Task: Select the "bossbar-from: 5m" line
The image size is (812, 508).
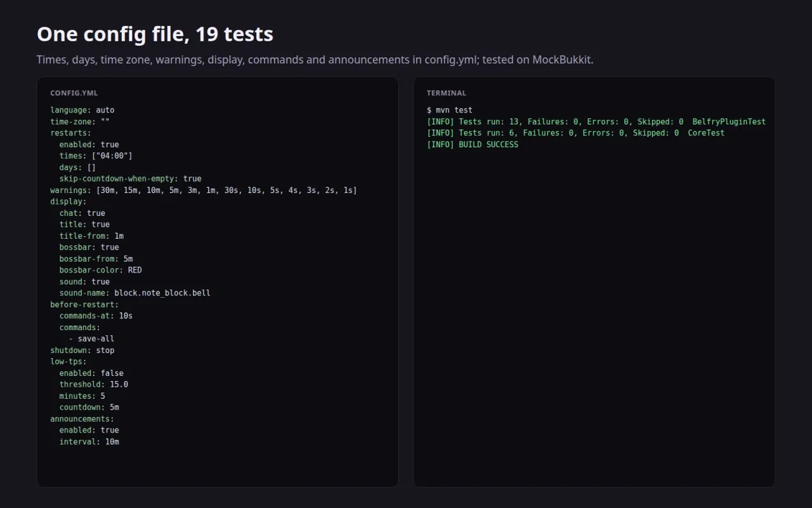Action: tap(96, 258)
